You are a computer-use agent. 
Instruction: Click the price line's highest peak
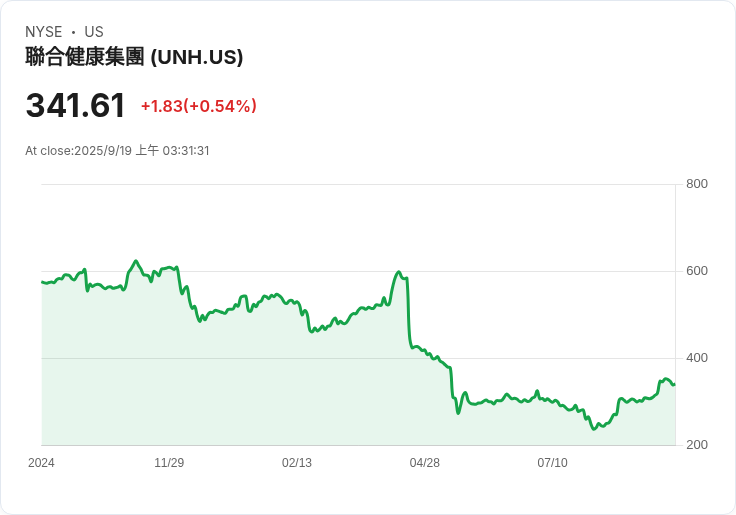tap(135, 261)
